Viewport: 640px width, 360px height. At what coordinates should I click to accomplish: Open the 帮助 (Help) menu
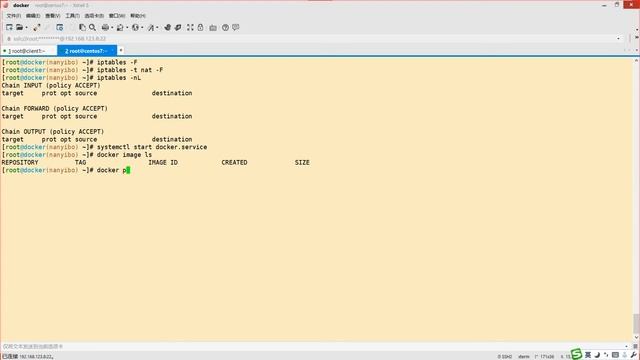pos(138,16)
